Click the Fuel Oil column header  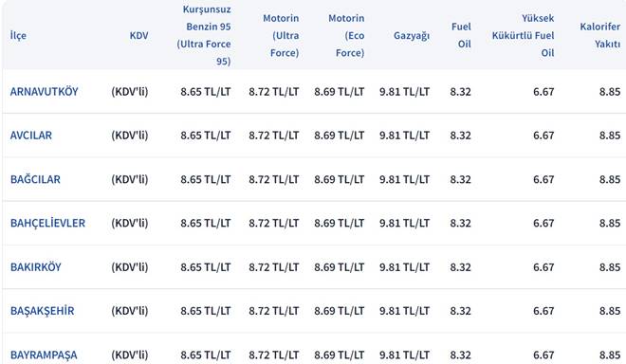(x=461, y=35)
